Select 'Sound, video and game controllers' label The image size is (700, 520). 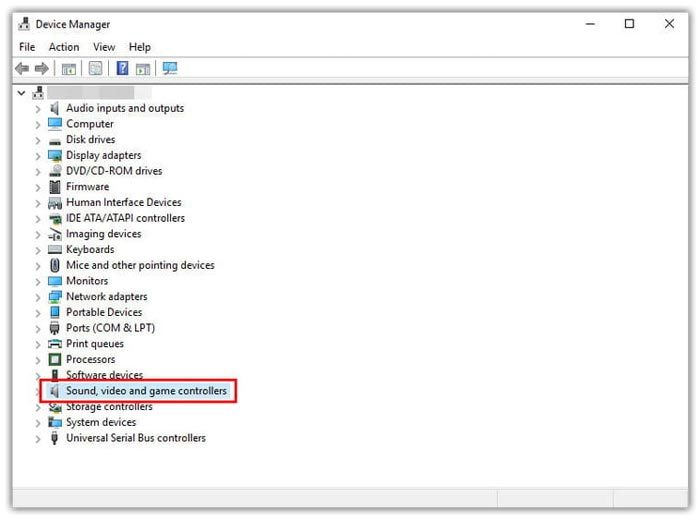coord(146,391)
